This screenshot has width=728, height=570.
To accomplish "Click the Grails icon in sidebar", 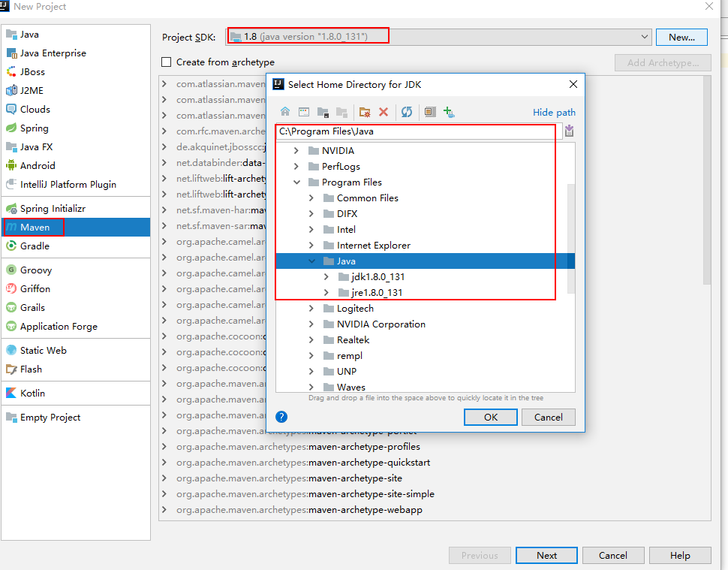I will (x=11, y=308).
